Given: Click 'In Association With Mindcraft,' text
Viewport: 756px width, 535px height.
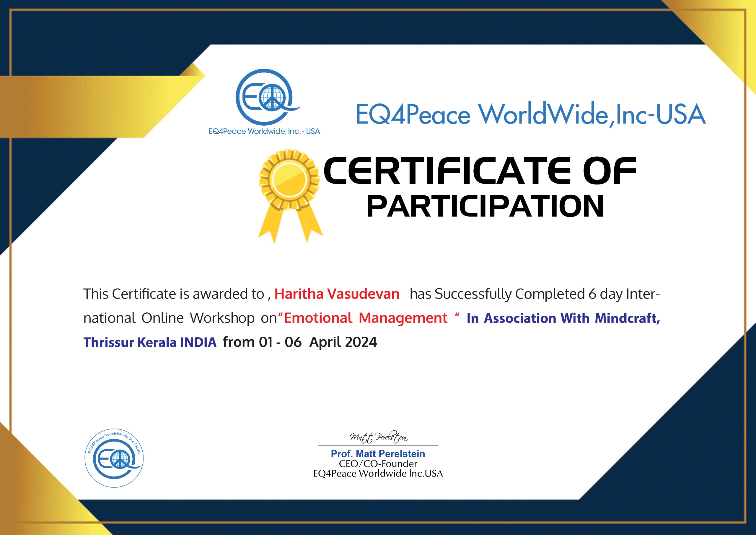Looking at the screenshot, I should pyautogui.click(x=563, y=318).
